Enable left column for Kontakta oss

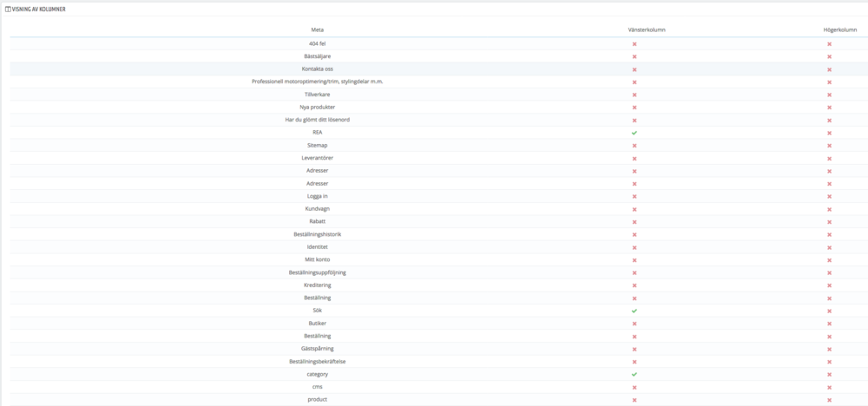click(635, 69)
